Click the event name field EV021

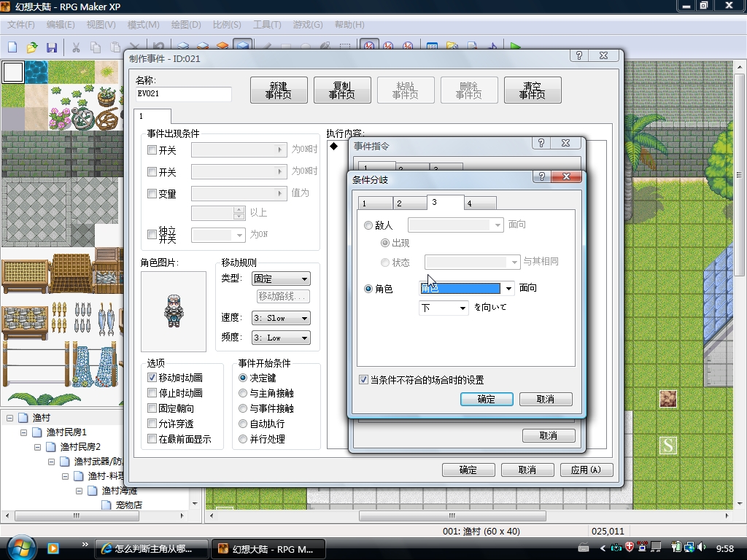183,94
